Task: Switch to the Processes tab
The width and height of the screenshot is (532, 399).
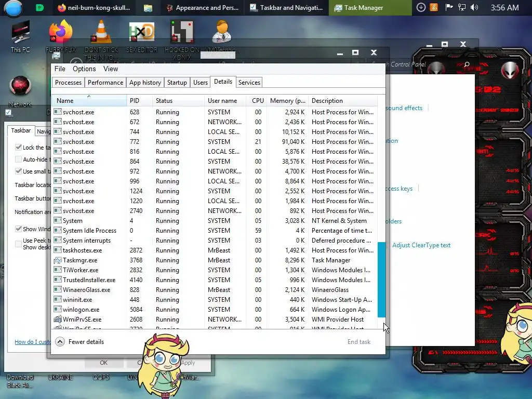Action: pos(68,83)
